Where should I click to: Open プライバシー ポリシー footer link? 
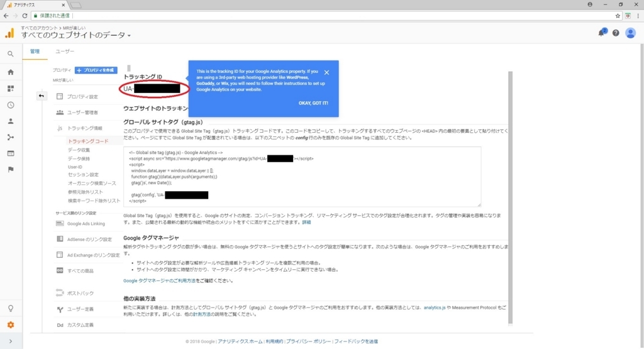tap(308, 341)
